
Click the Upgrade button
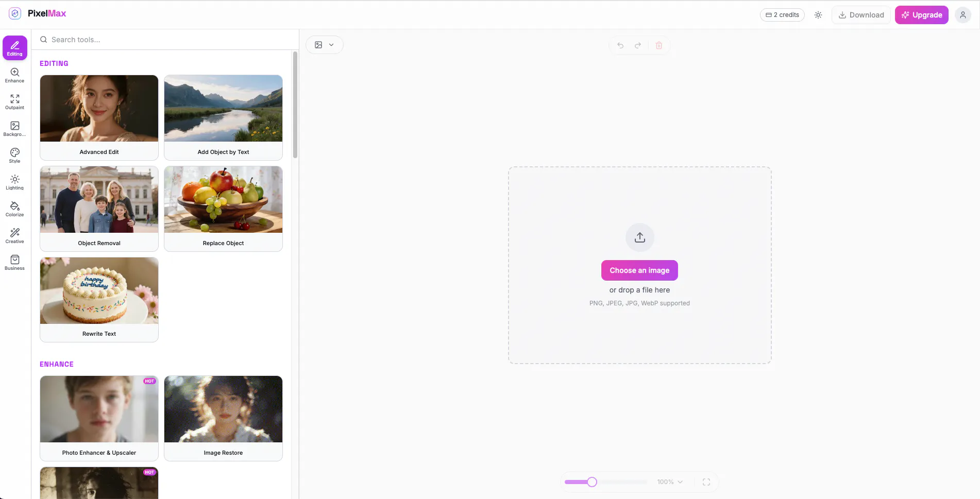[x=922, y=15]
